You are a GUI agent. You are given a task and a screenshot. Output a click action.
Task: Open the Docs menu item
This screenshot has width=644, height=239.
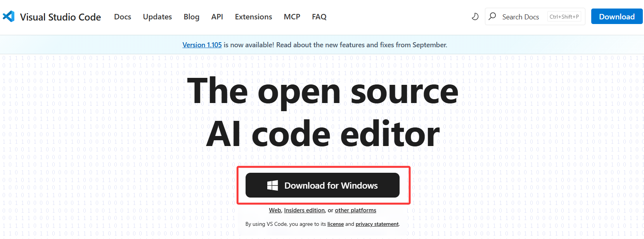123,17
